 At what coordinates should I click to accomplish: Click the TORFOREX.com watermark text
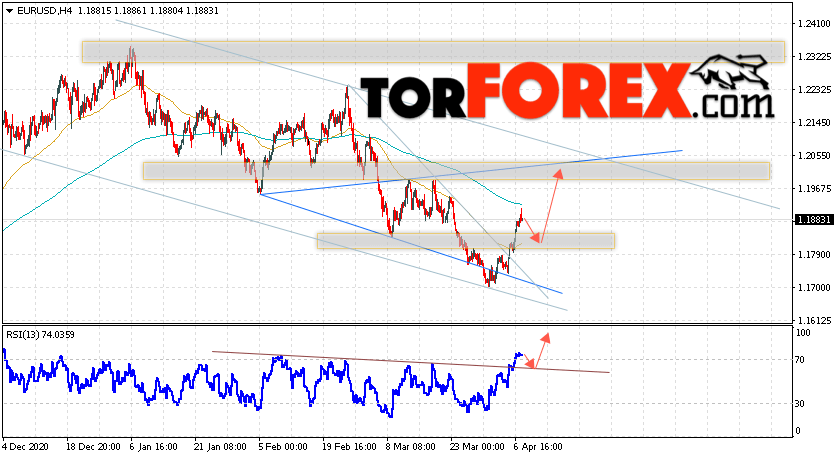(x=568, y=91)
